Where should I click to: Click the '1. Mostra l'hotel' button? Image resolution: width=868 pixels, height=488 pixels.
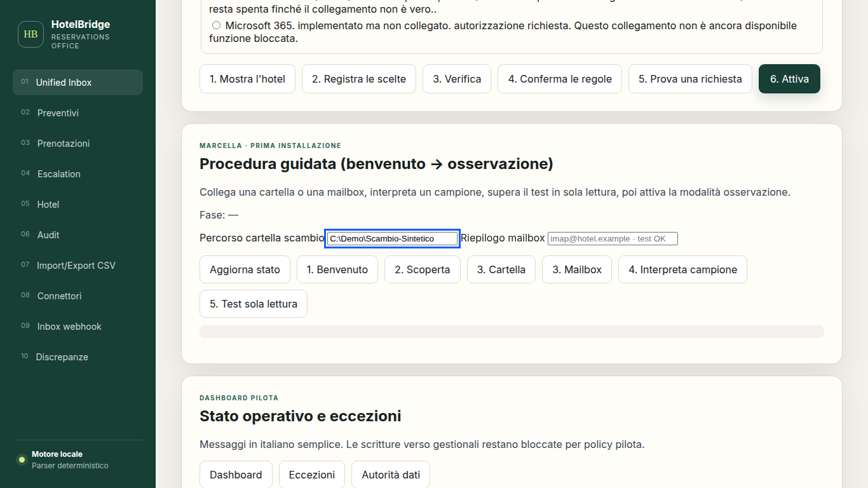[x=247, y=79]
